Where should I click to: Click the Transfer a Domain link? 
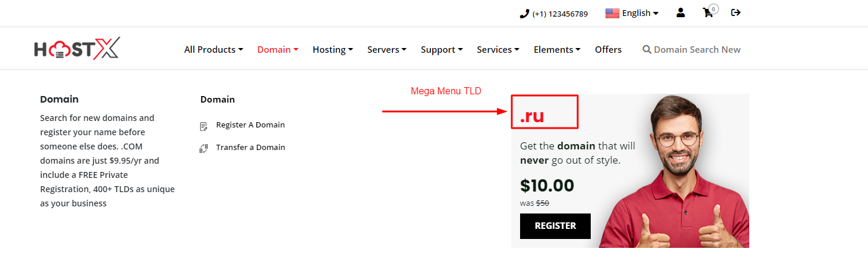[250, 147]
